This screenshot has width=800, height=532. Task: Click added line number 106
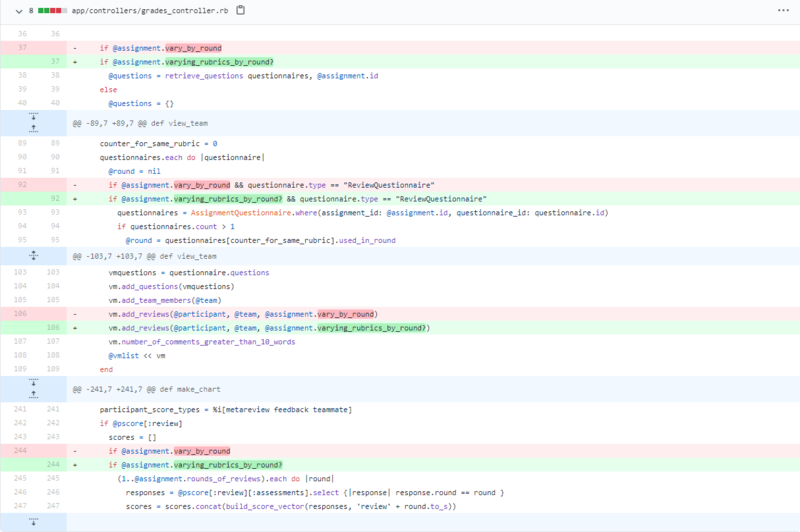click(53, 327)
